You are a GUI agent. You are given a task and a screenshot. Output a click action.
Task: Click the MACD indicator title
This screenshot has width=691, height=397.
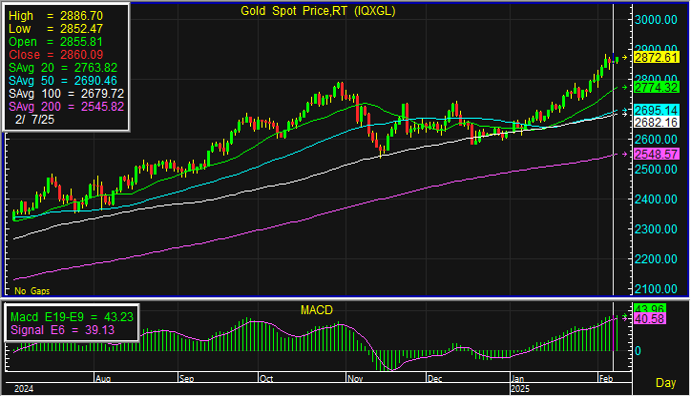[x=316, y=310]
